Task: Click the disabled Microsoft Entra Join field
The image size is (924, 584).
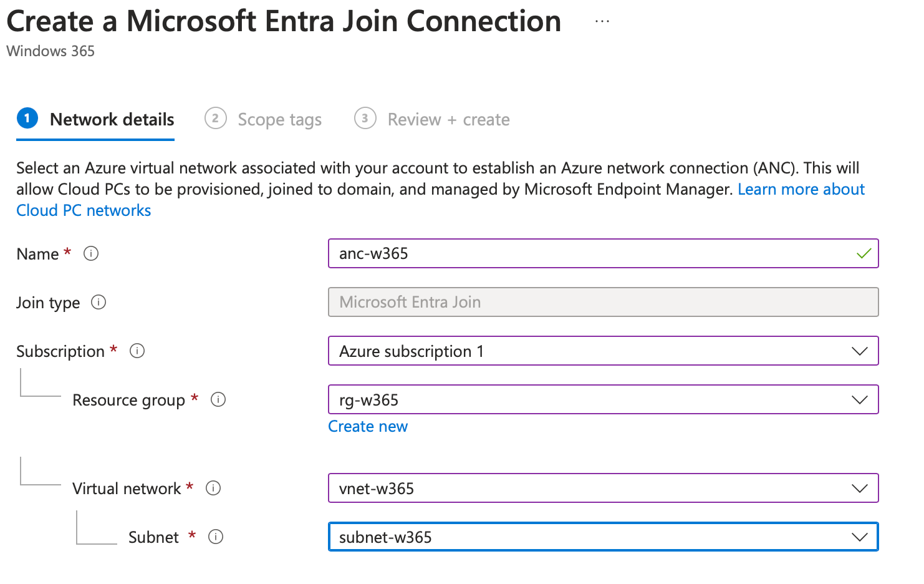Action: 603,303
